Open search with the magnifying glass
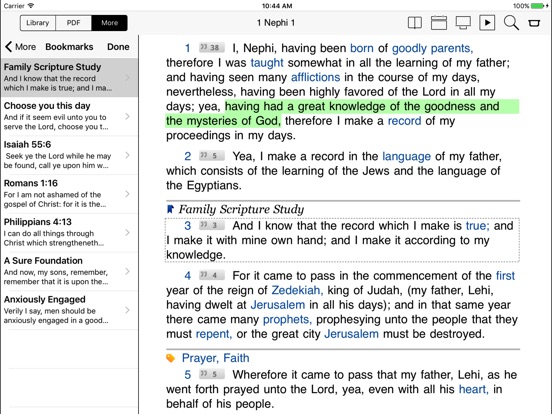 [511, 23]
